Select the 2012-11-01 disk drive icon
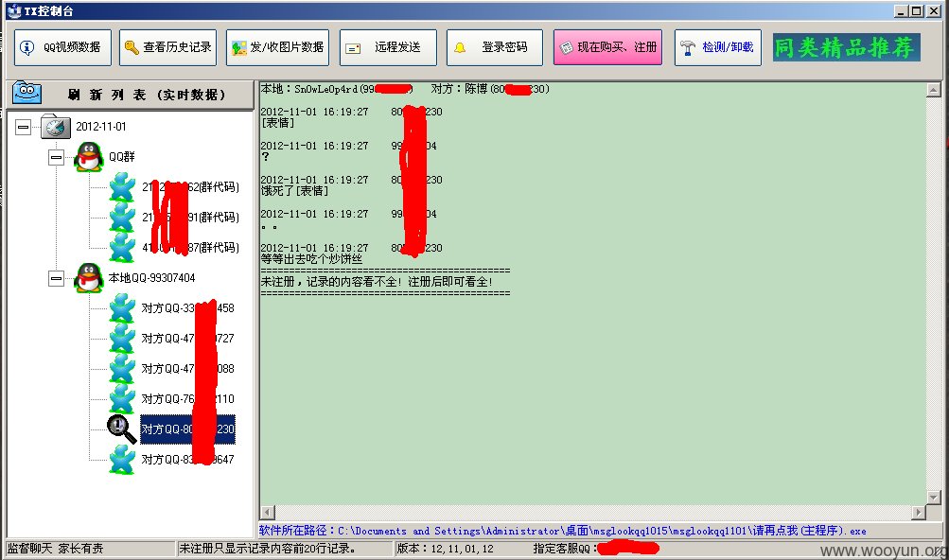 point(56,126)
